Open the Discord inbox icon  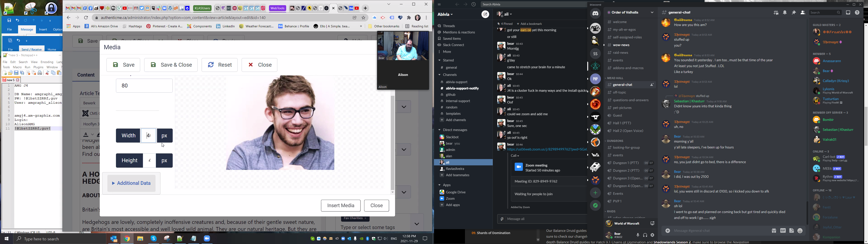[848, 13]
